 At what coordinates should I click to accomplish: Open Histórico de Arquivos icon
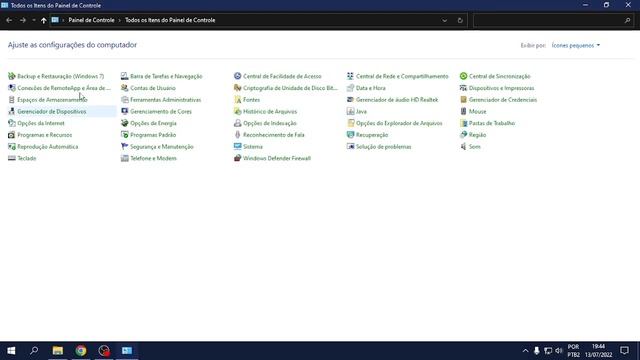(238, 111)
